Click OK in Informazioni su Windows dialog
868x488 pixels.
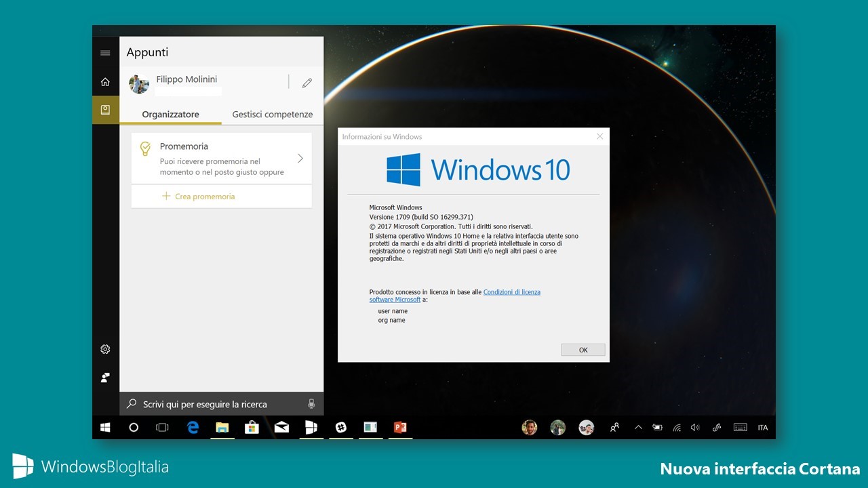[583, 350]
